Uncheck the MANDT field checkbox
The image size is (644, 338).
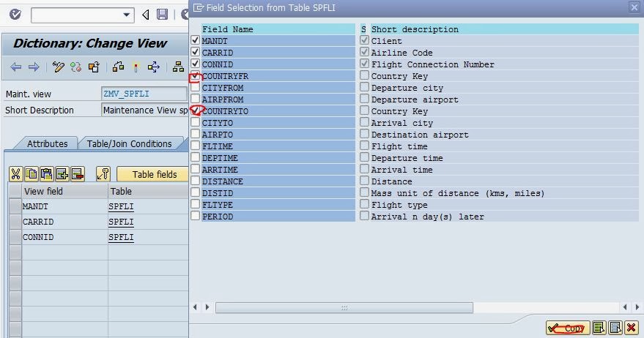coord(195,40)
